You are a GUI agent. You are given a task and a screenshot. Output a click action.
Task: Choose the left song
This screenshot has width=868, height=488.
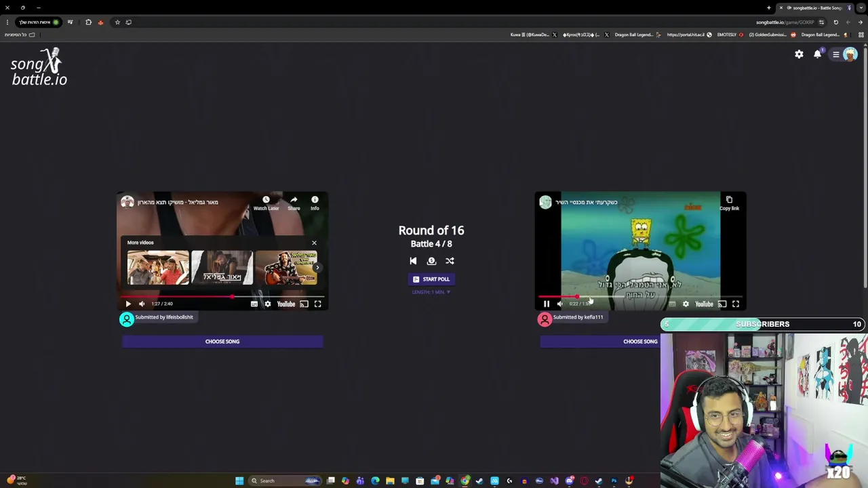point(222,342)
